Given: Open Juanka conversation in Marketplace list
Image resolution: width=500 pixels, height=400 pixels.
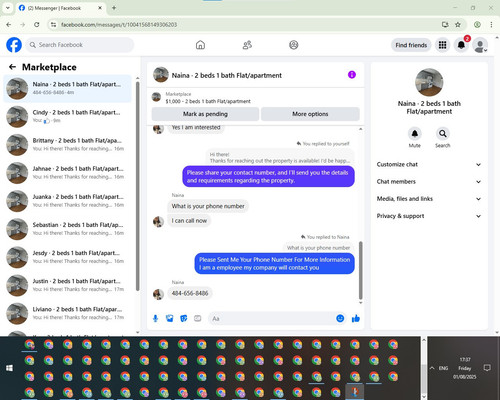Looking at the screenshot, I should tap(68, 200).
